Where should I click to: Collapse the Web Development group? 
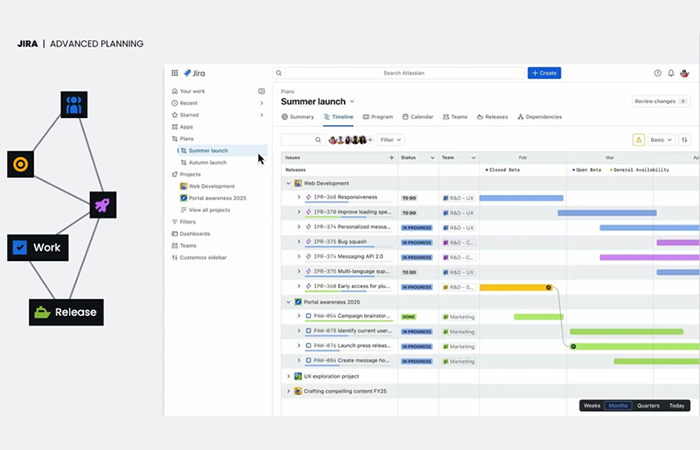click(x=288, y=183)
